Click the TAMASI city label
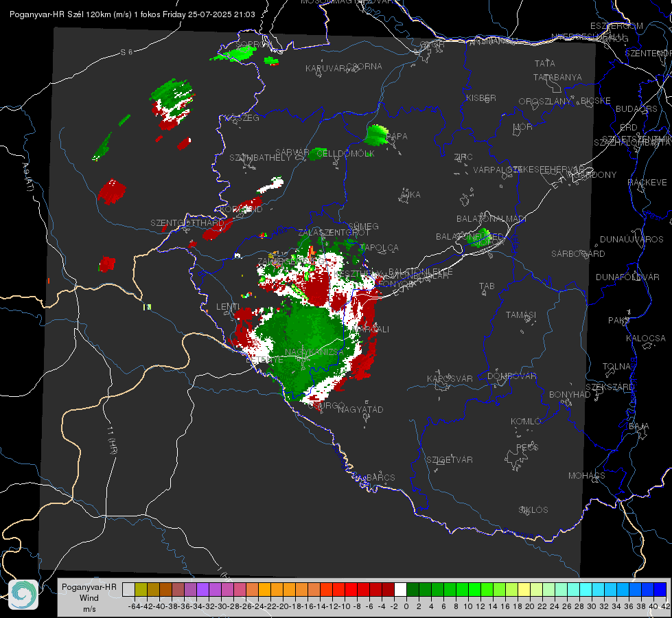The image size is (672, 618). click(521, 314)
